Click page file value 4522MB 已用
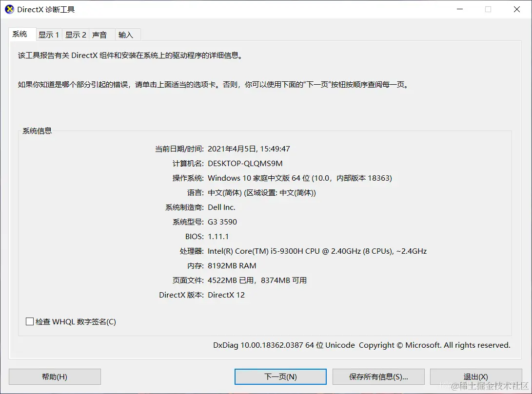The height and width of the screenshot is (394, 532). click(257, 280)
